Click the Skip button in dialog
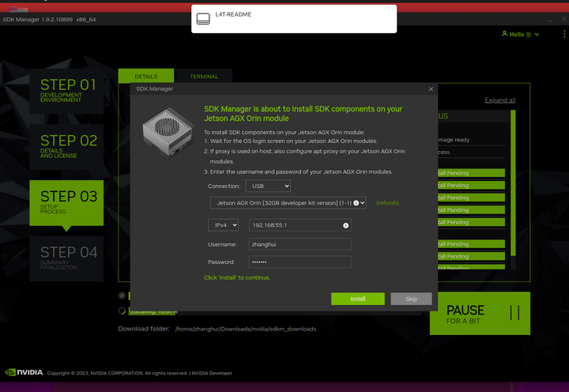This screenshot has width=569, height=392. [411, 299]
